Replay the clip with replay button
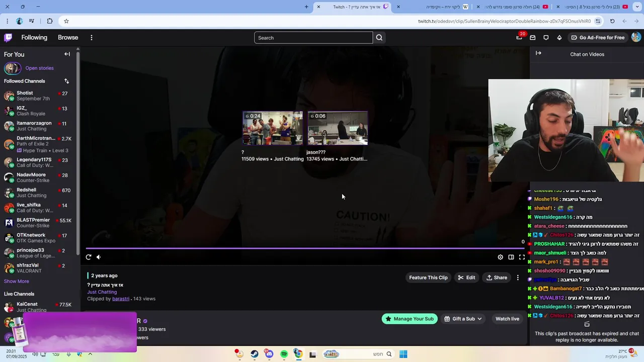 [89, 257]
